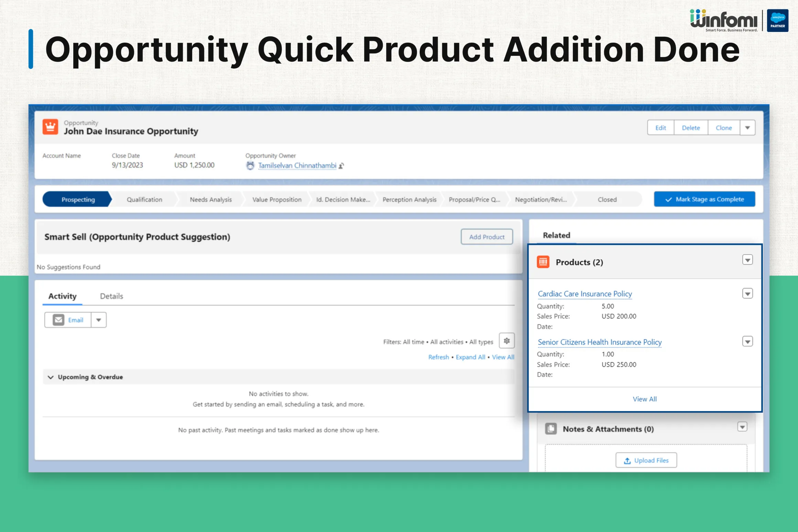Click the Products list icon
This screenshot has height=532, width=798.
543,262
